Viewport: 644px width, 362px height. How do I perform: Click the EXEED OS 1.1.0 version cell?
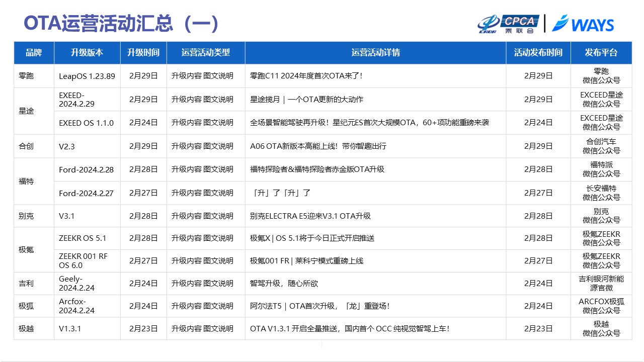point(87,123)
